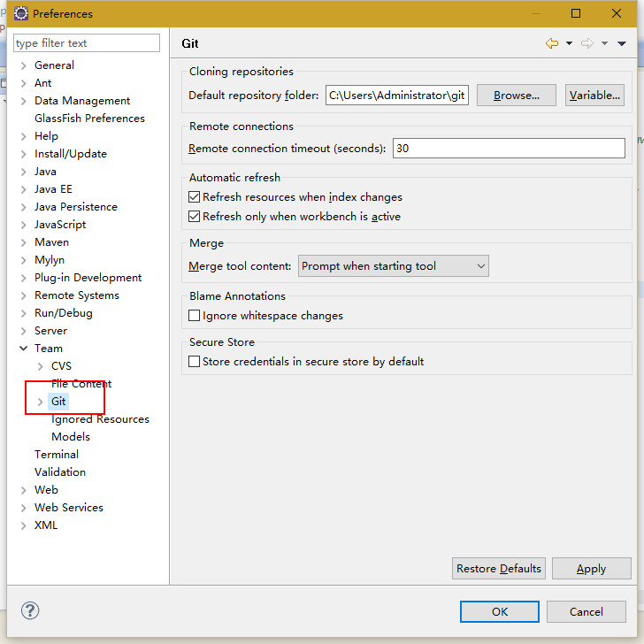Expand the Java preferences node
Image resolution: width=644 pixels, height=644 pixels.
tap(23, 172)
